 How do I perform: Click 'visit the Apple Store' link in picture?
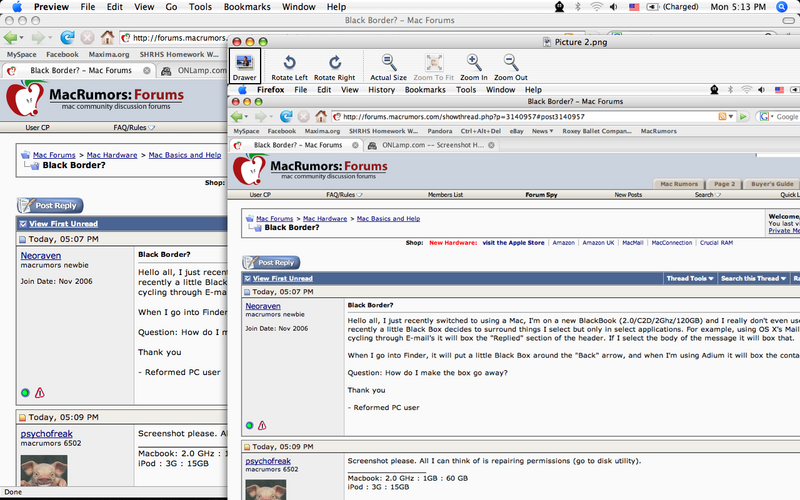(513, 243)
